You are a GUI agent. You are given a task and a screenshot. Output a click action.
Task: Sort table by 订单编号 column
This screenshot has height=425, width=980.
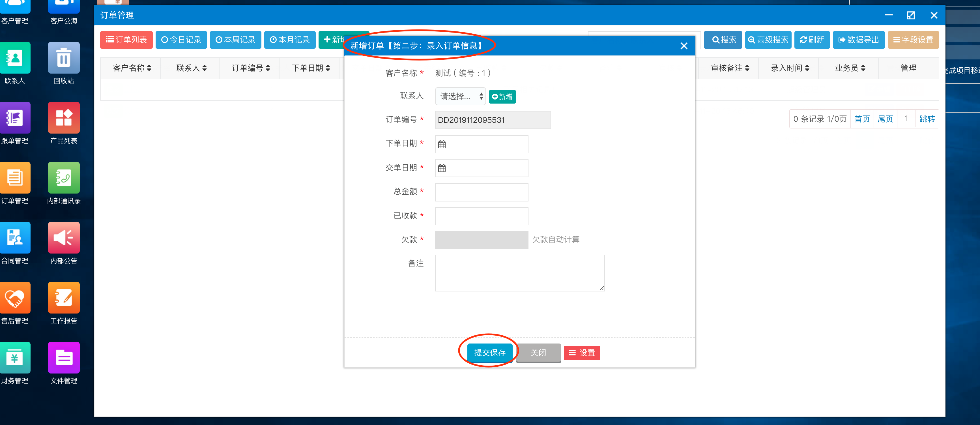pos(251,68)
